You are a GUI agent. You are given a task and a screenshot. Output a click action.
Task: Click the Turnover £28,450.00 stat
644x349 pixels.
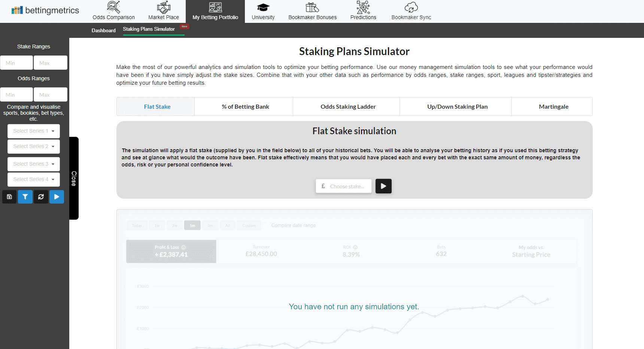[261, 251]
